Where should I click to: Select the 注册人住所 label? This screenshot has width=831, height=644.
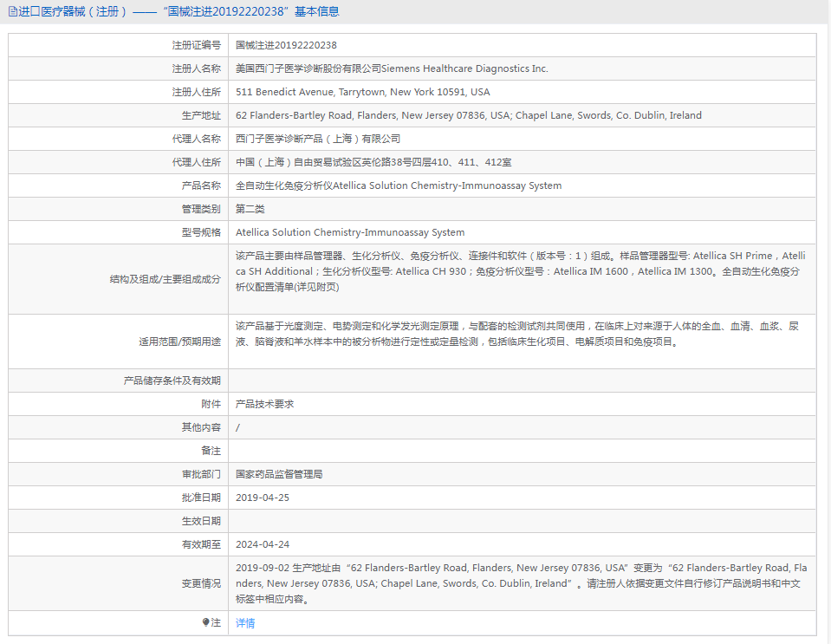click(196, 92)
